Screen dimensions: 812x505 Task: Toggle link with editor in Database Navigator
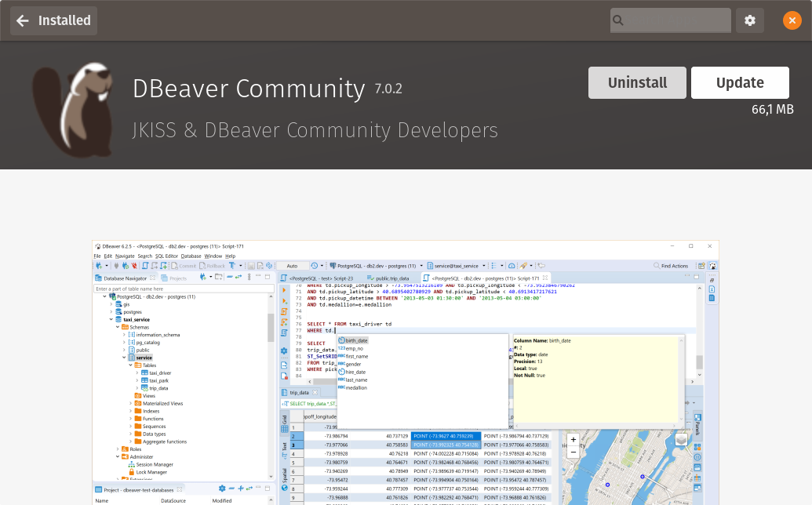click(x=238, y=278)
